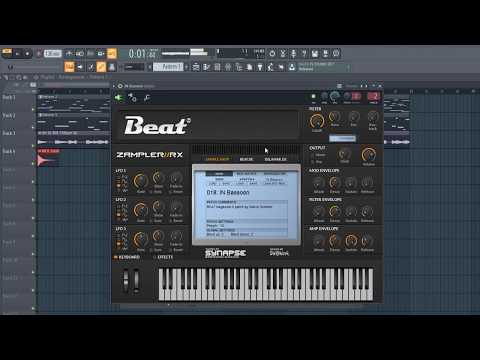Open the Playlist view icon

pyautogui.click(x=196, y=67)
